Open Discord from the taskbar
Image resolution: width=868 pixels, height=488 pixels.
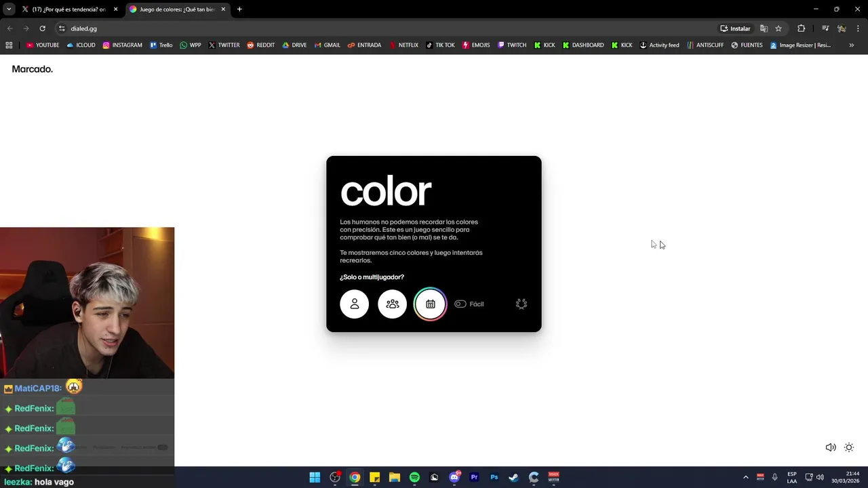454,477
